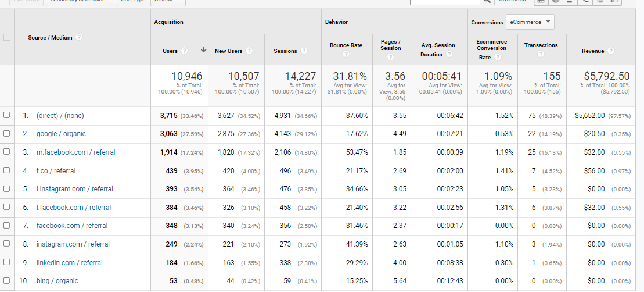Select the bing / organic row checkbox
Image resolution: width=644 pixels, height=292 pixels.
[6, 280]
